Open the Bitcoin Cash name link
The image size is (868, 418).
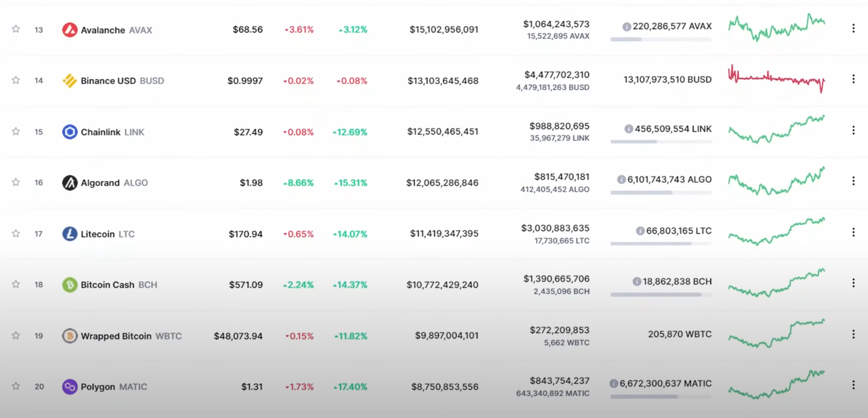[108, 285]
